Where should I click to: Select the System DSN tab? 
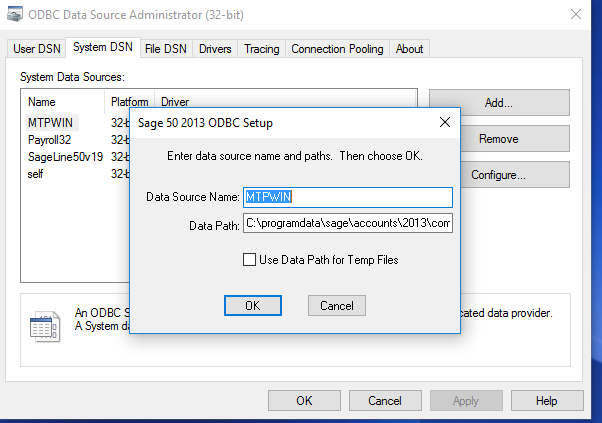tap(103, 47)
